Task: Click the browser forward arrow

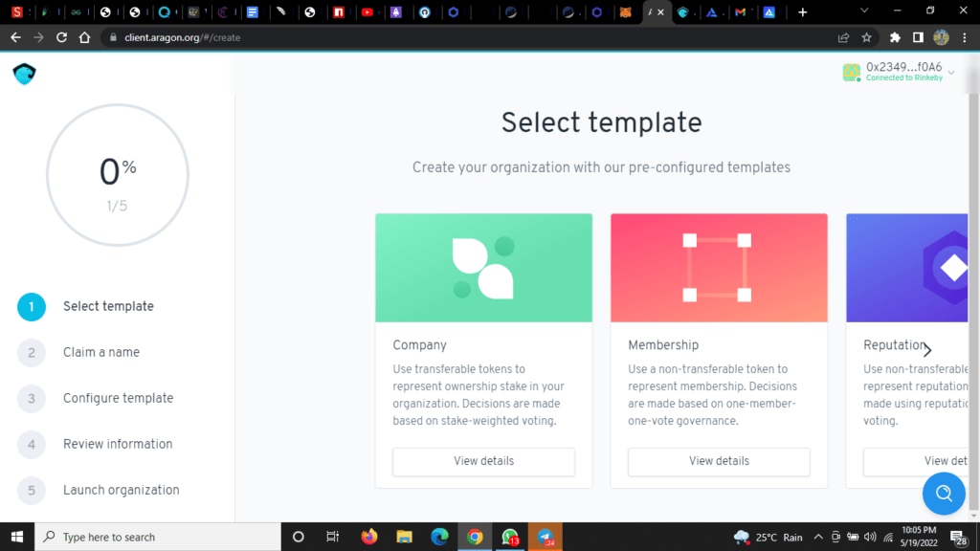Action: 38,37
